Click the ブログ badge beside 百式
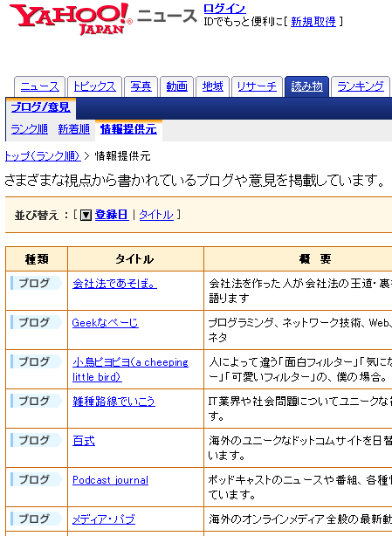 coord(36,440)
